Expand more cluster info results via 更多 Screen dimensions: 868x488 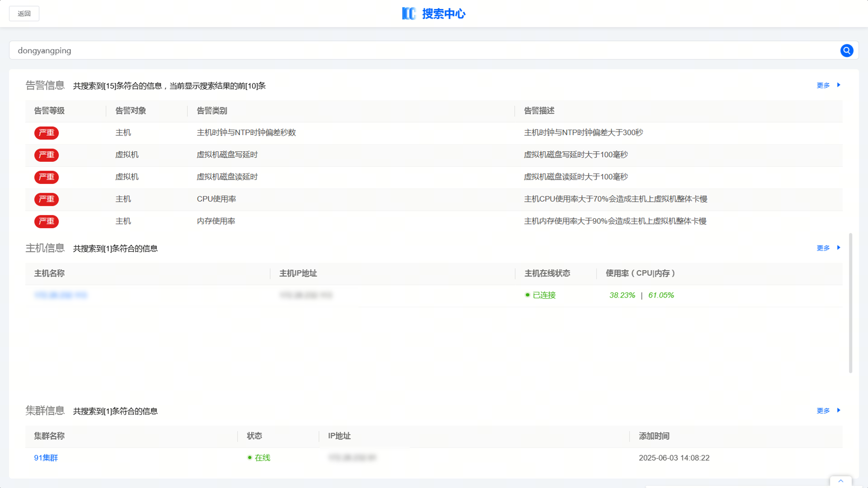pyautogui.click(x=823, y=411)
